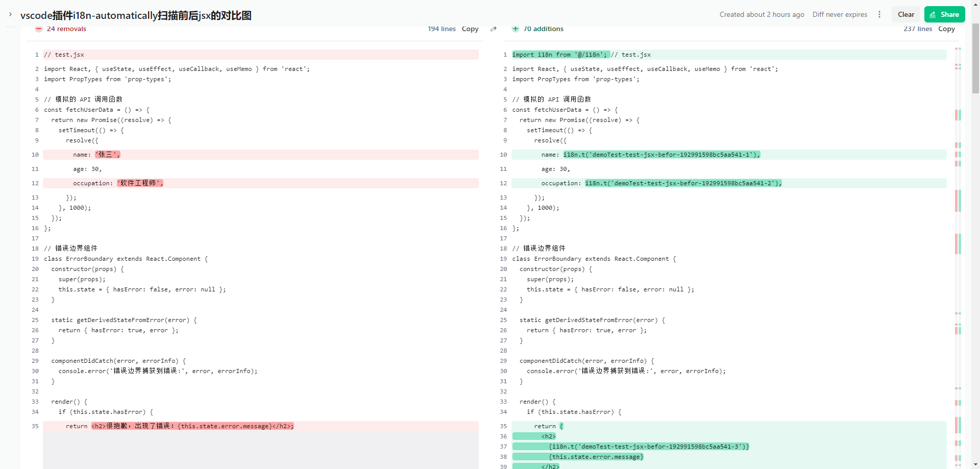This screenshot has width=980, height=469.
Task: Copy the right changed text
Action: tap(946, 29)
